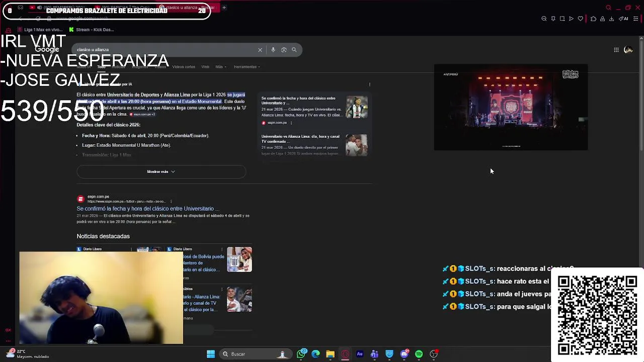Click the Noticias destacadas heading
Image resolution: width=644 pixels, height=362 pixels.
(103, 236)
